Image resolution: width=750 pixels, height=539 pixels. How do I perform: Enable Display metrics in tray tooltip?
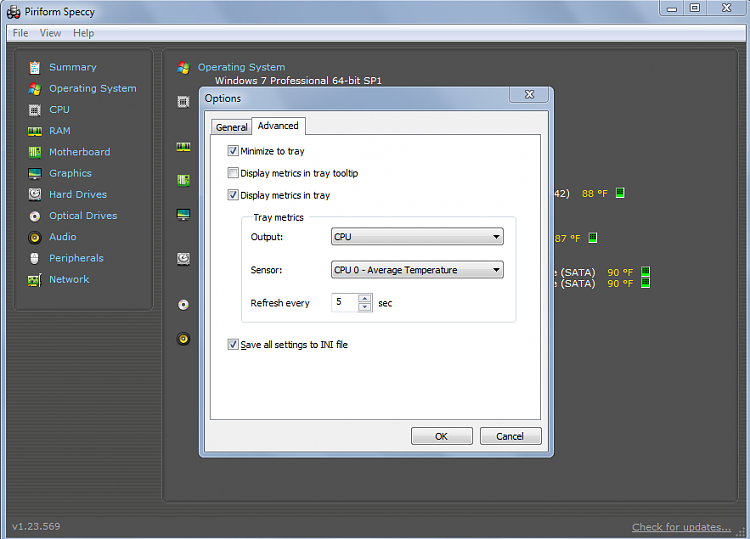coord(233,173)
